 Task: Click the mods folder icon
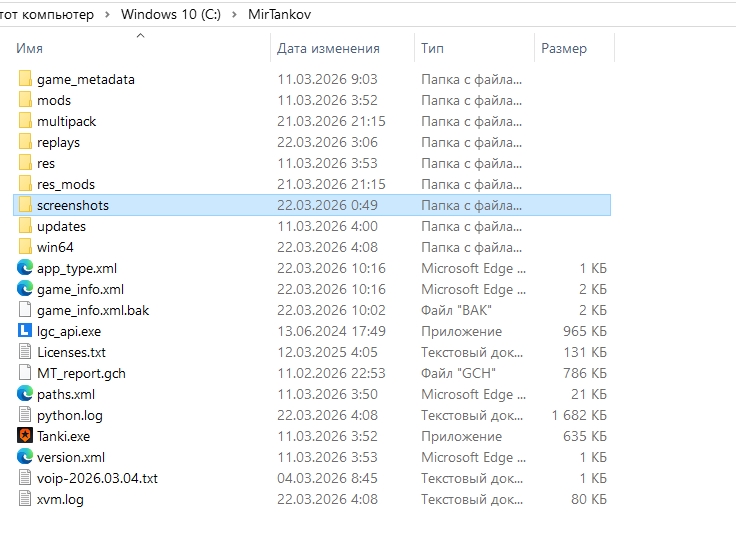pyautogui.click(x=25, y=100)
